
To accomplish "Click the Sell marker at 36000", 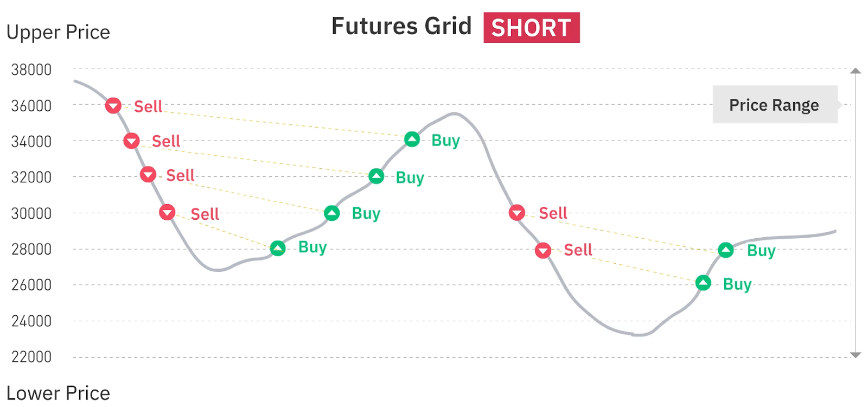I will click(x=113, y=105).
